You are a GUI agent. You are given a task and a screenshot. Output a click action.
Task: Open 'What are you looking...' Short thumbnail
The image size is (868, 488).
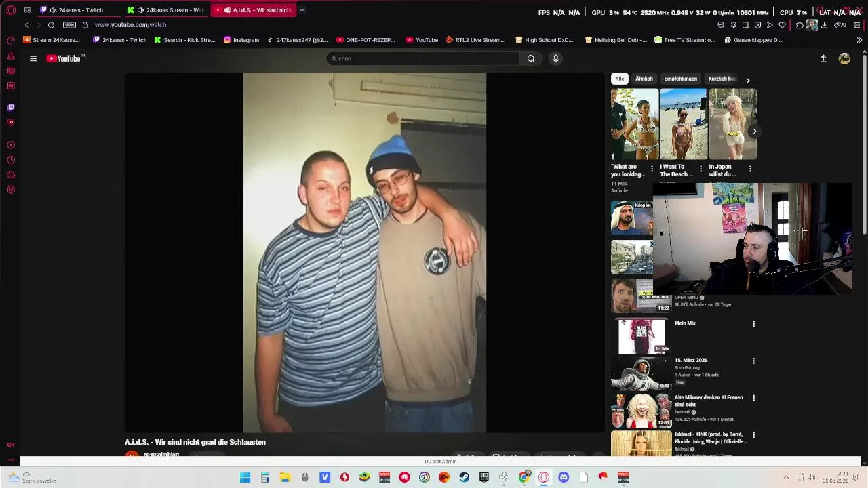click(635, 124)
